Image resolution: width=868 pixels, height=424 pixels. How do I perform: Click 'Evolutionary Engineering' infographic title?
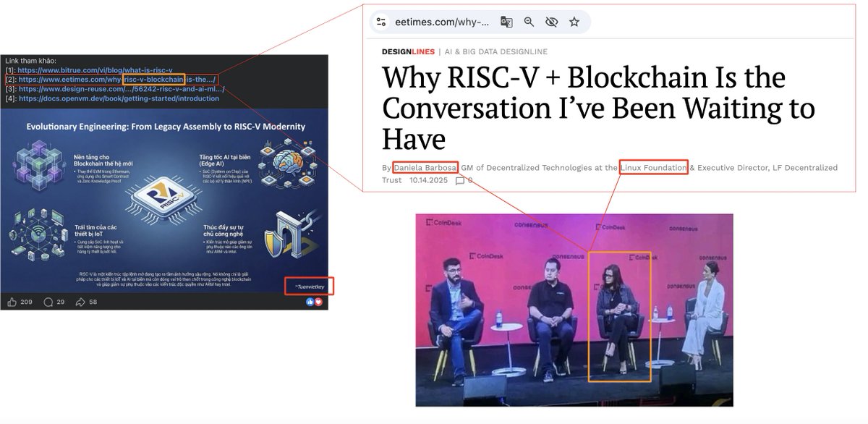point(166,127)
